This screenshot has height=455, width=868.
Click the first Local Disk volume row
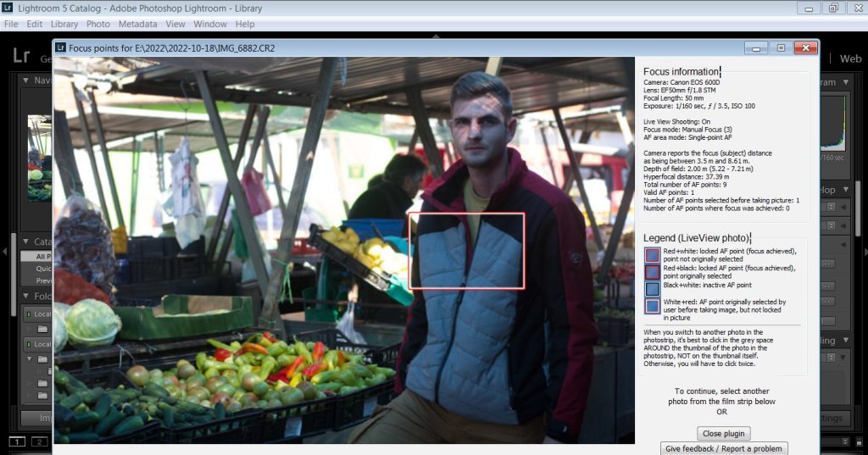[36, 314]
